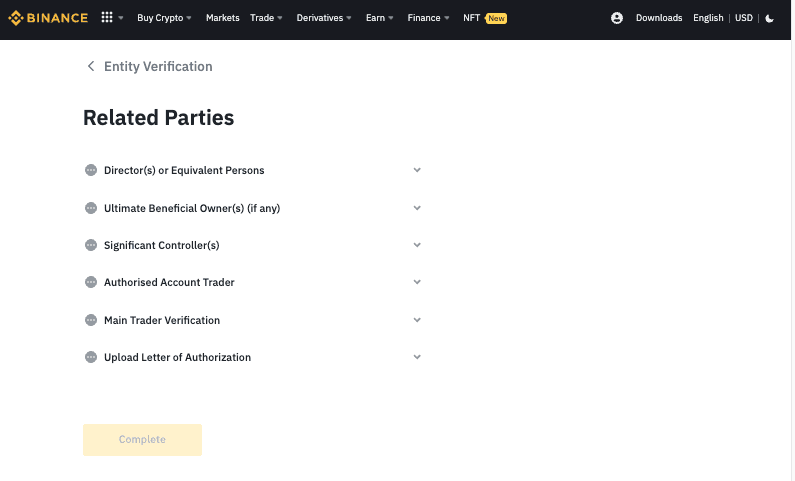Screen dimensions: 795x481
Task: Open the Downloads link
Action: click(659, 18)
